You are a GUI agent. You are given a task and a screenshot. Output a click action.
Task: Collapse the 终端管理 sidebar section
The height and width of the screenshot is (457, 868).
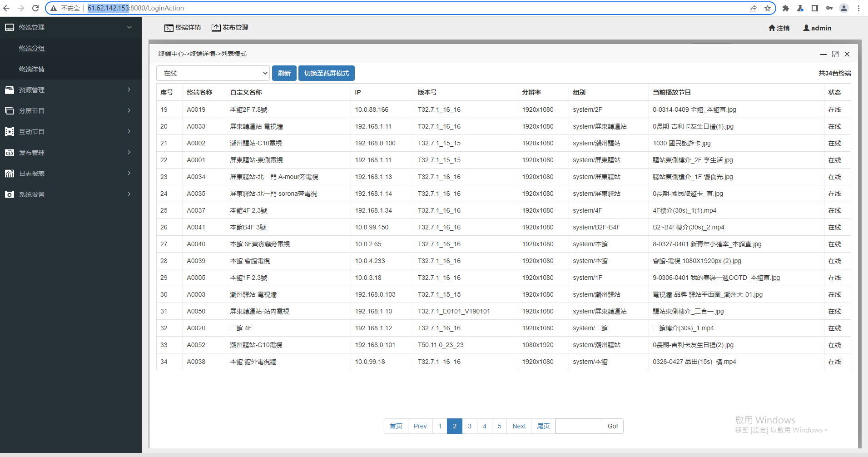[x=129, y=27]
